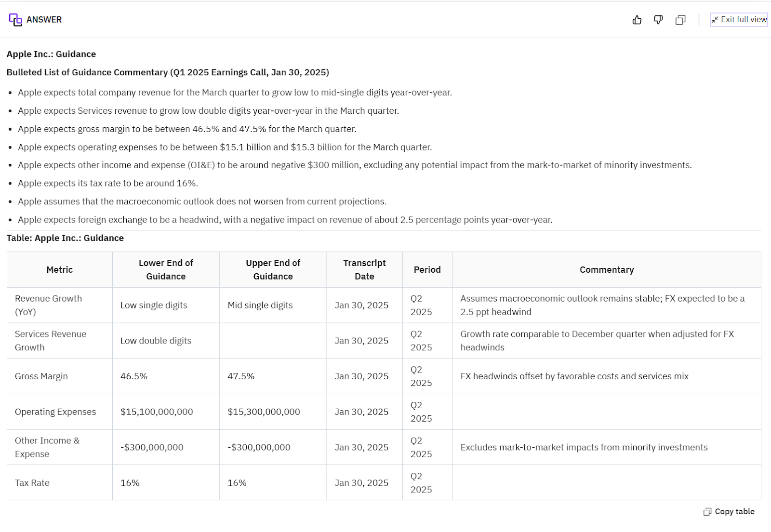The width and height of the screenshot is (771, 532).
Task: Click the Exit full view button
Action: pos(738,20)
